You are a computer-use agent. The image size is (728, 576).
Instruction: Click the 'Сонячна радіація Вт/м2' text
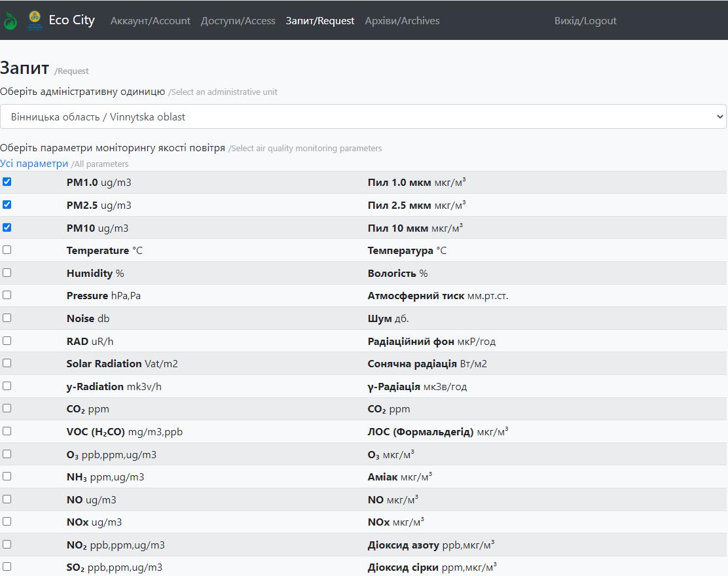427,364
